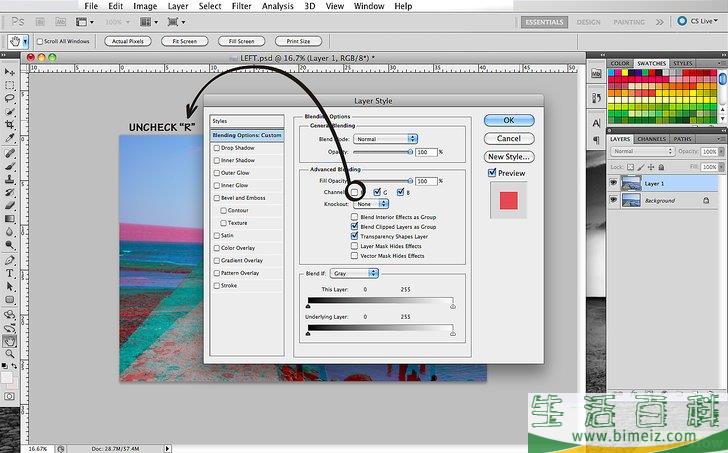Select the Move tool
Screen dimensions: 728x453
[x=10, y=72]
